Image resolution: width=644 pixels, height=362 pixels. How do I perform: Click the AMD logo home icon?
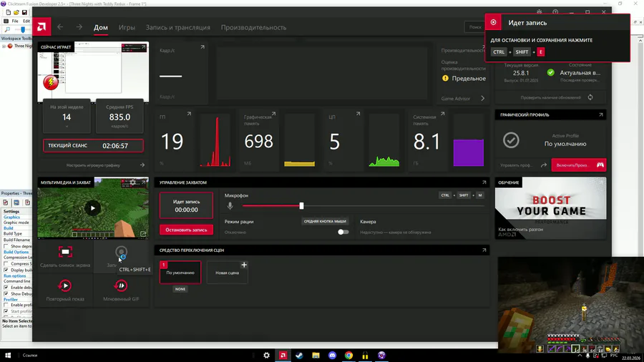42,27
